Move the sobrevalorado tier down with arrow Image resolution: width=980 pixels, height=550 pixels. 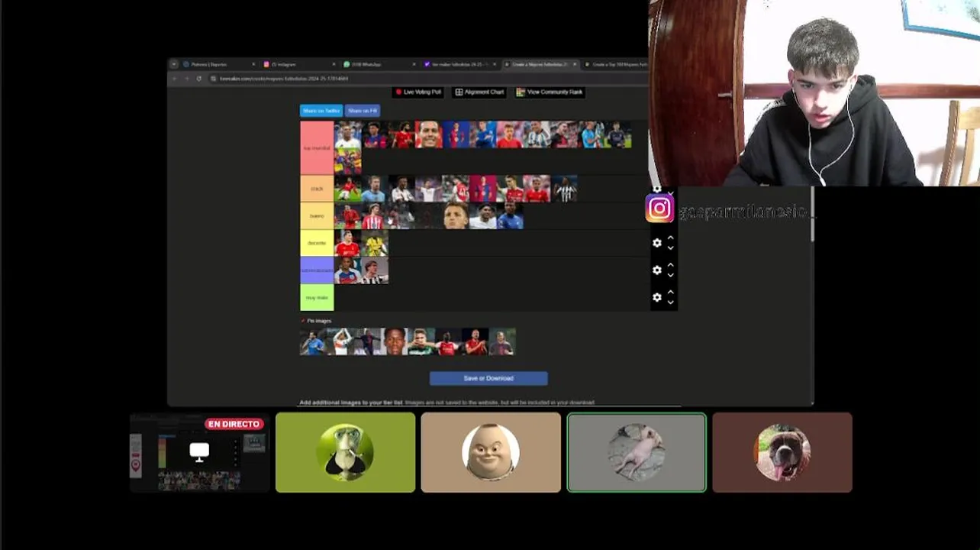point(670,275)
